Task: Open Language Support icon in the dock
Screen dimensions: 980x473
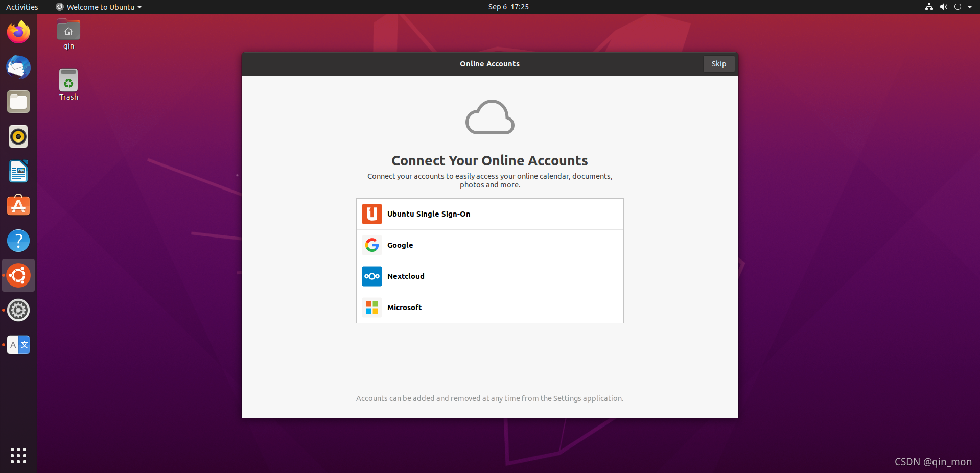Action: pyautogui.click(x=18, y=345)
